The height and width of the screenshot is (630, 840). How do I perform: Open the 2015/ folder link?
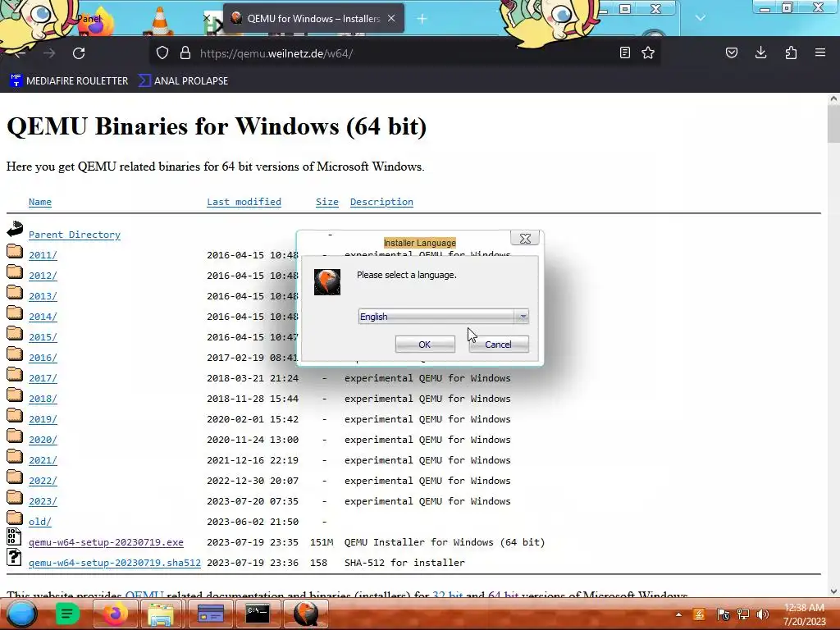pos(43,337)
